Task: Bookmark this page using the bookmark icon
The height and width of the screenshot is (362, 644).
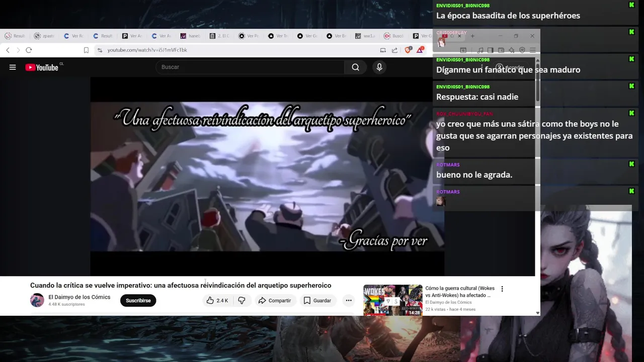Action: 86,50
